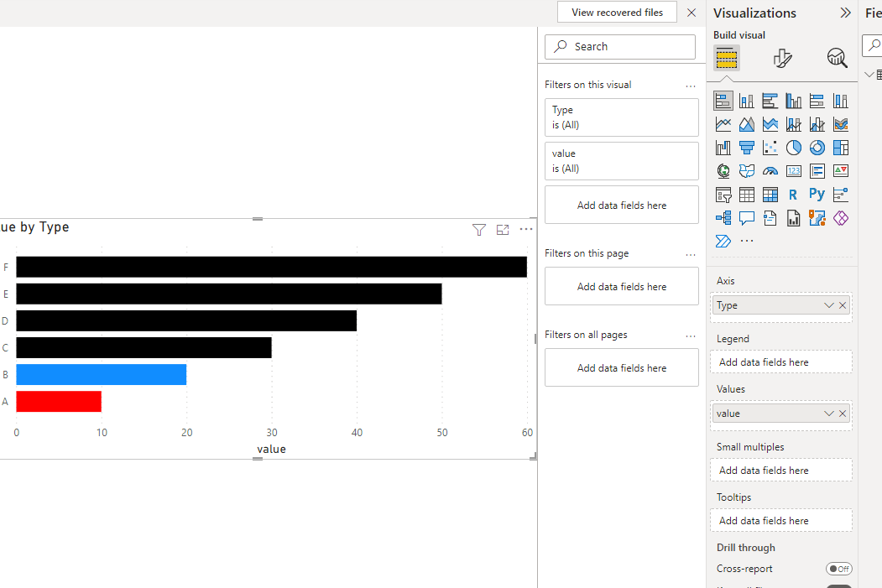Click the filter pane Search box

click(620, 47)
